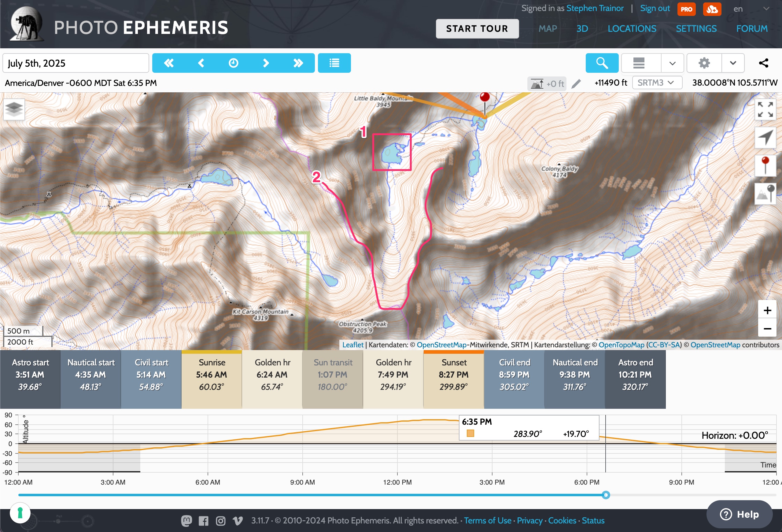Viewport: 782px width, 532px height.
Task: Jump back with double left arrows
Action: point(168,63)
